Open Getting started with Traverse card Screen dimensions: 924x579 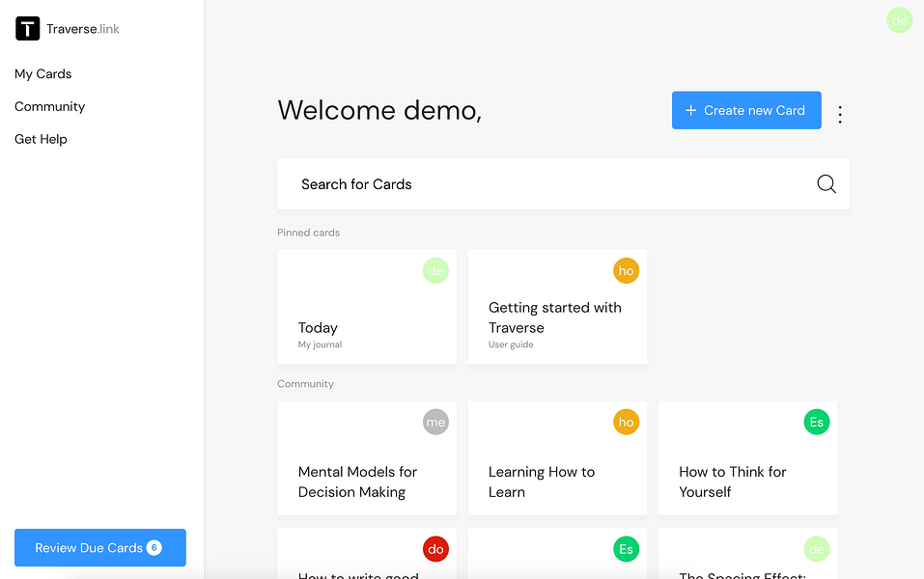557,306
